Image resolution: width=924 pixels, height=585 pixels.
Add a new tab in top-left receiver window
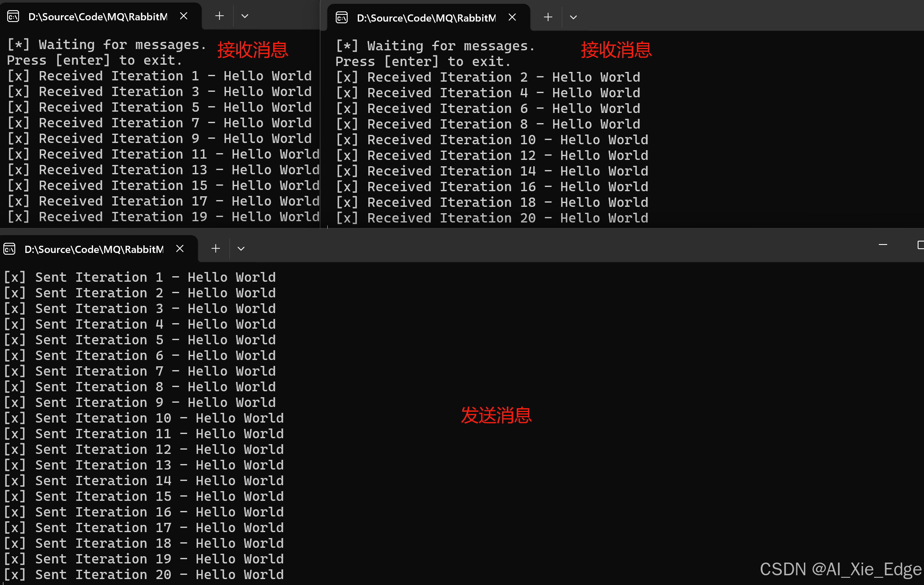click(219, 16)
